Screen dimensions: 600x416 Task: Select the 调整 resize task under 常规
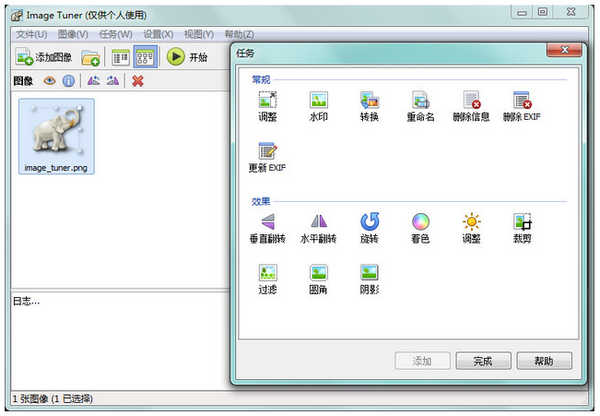click(267, 106)
